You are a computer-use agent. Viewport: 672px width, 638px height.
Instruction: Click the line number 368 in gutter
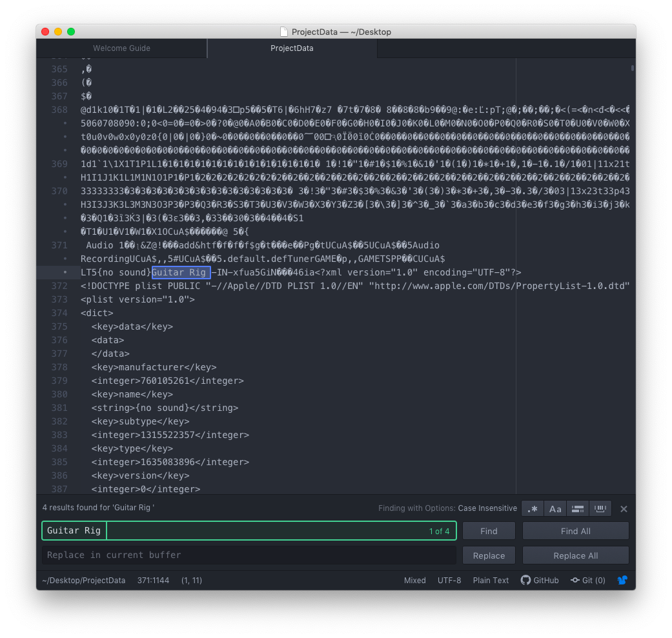(x=59, y=110)
